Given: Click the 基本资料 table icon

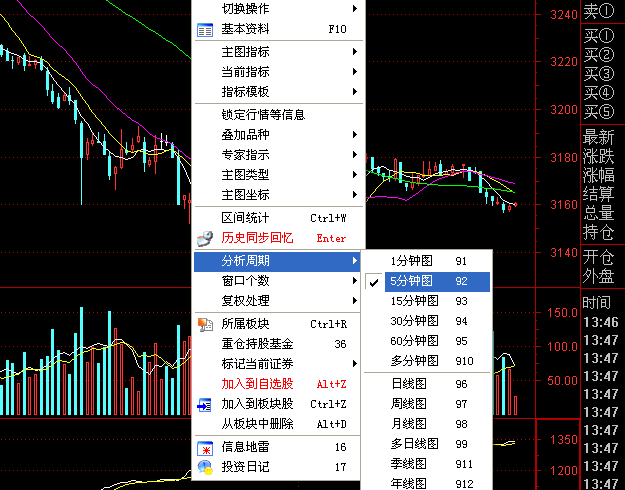Looking at the screenshot, I should 205,30.
